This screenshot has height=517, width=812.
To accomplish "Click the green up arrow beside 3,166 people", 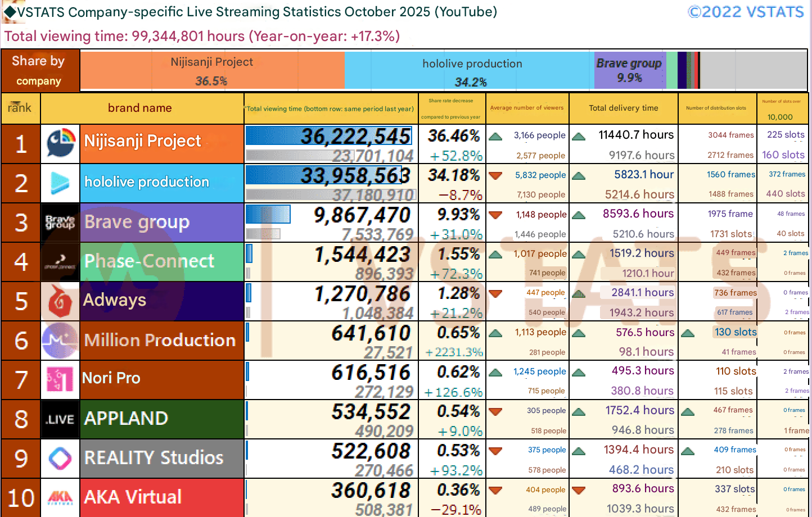I will [495, 136].
